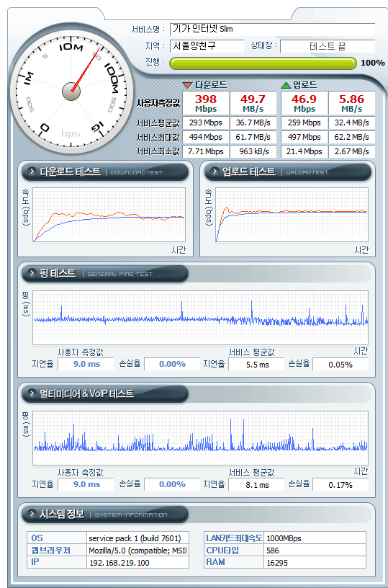Click the ping 지연율 9.0 ms value
388x588 pixels.
(x=86, y=364)
